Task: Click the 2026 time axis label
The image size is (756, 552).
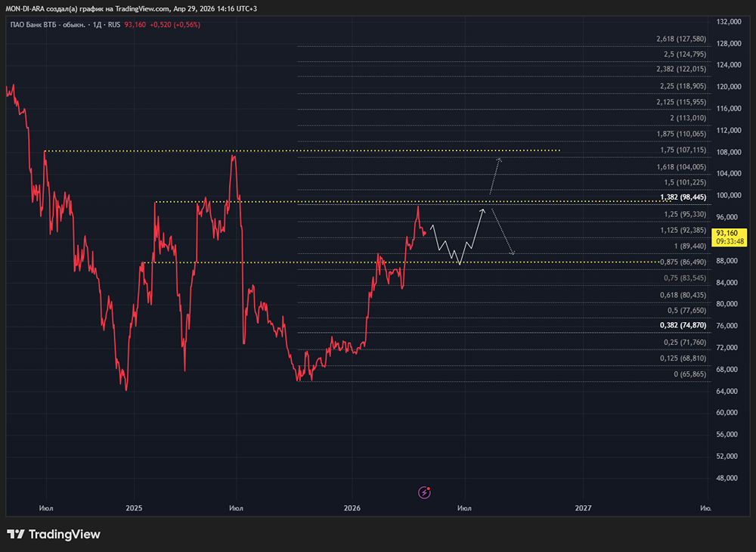Action: (x=352, y=508)
